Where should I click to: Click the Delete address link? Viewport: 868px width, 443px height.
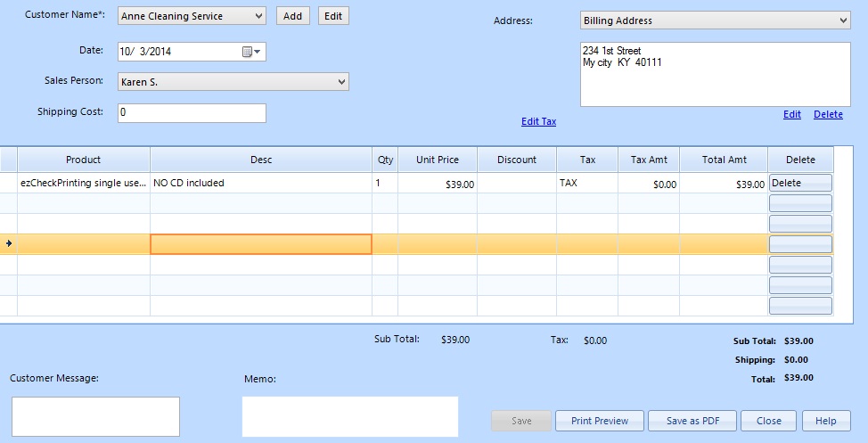828,114
